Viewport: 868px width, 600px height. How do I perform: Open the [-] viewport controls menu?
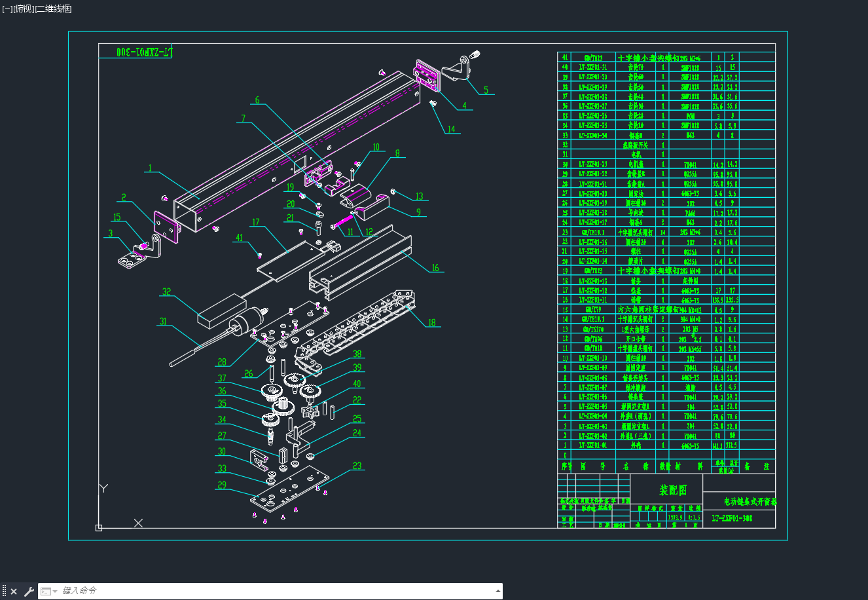coord(7,9)
